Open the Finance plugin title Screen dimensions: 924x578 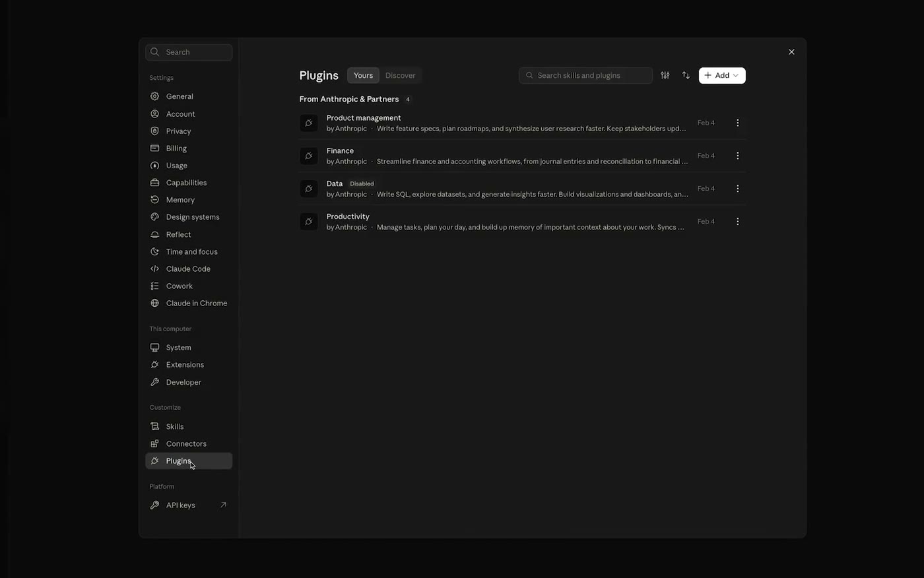click(340, 150)
